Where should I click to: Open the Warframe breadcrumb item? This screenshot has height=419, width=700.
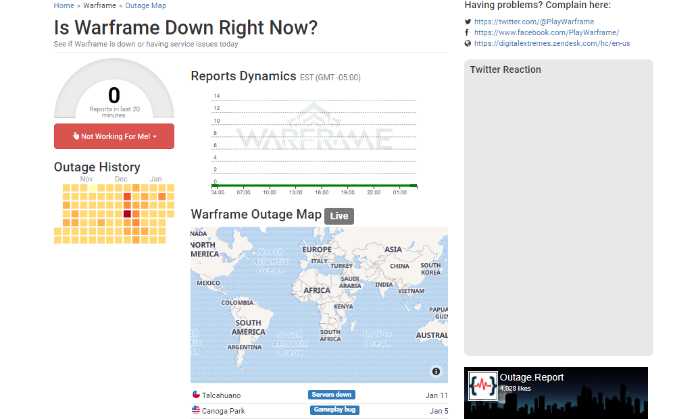coord(100,5)
